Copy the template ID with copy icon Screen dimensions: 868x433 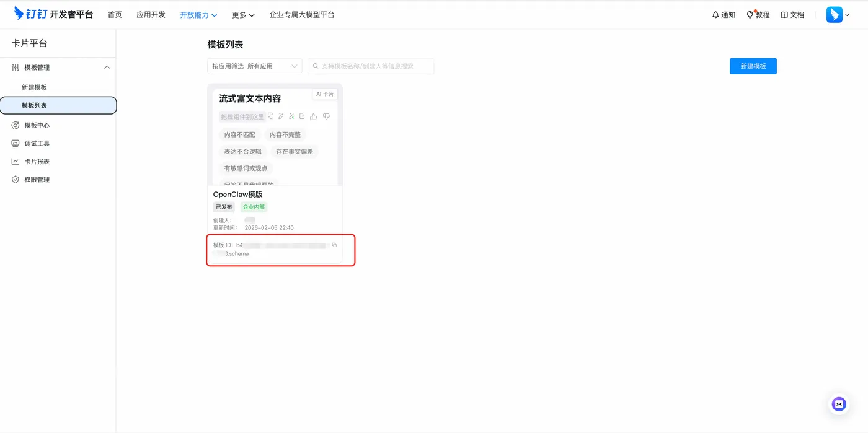334,245
